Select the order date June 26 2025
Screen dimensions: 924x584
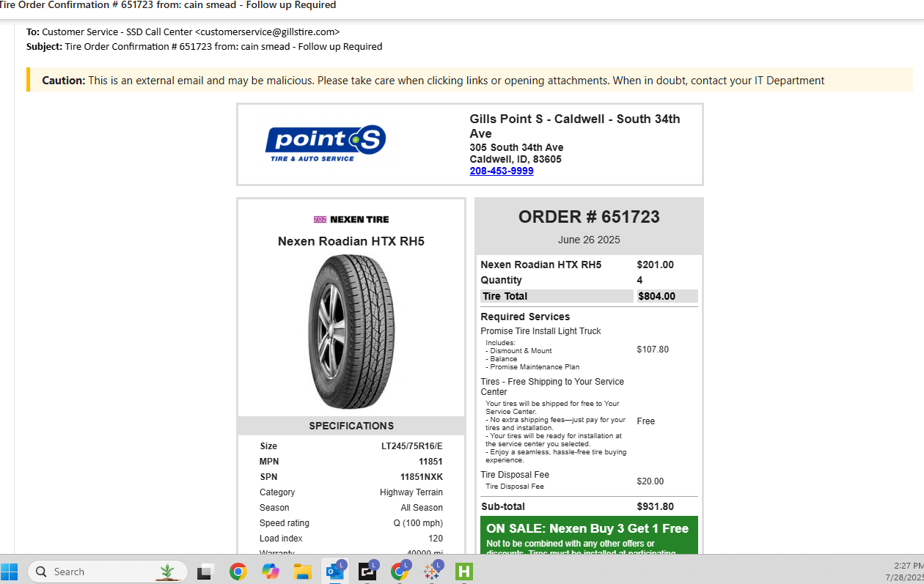[589, 240]
